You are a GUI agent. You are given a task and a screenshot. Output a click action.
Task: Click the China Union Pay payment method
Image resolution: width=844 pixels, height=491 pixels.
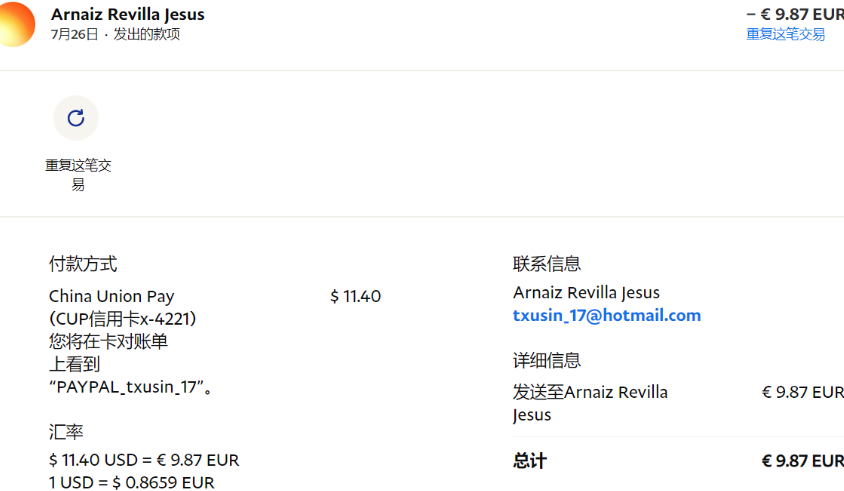(x=112, y=296)
